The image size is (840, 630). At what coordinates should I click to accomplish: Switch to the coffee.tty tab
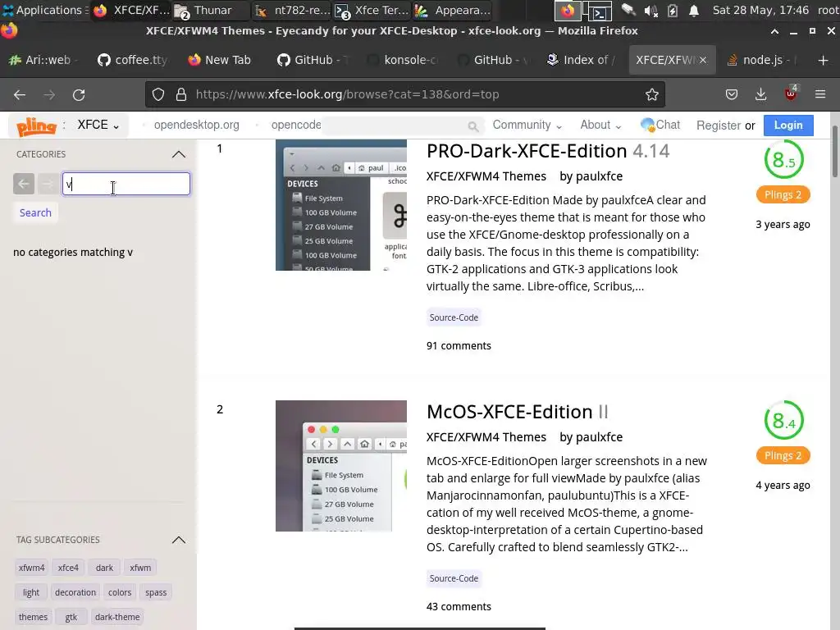(133, 60)
